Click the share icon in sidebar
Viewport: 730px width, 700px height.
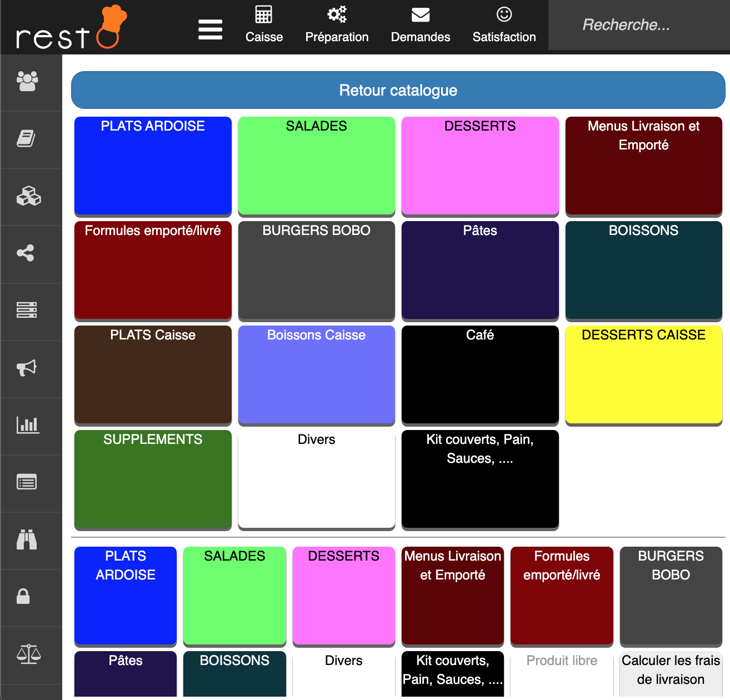click(26, 253)
